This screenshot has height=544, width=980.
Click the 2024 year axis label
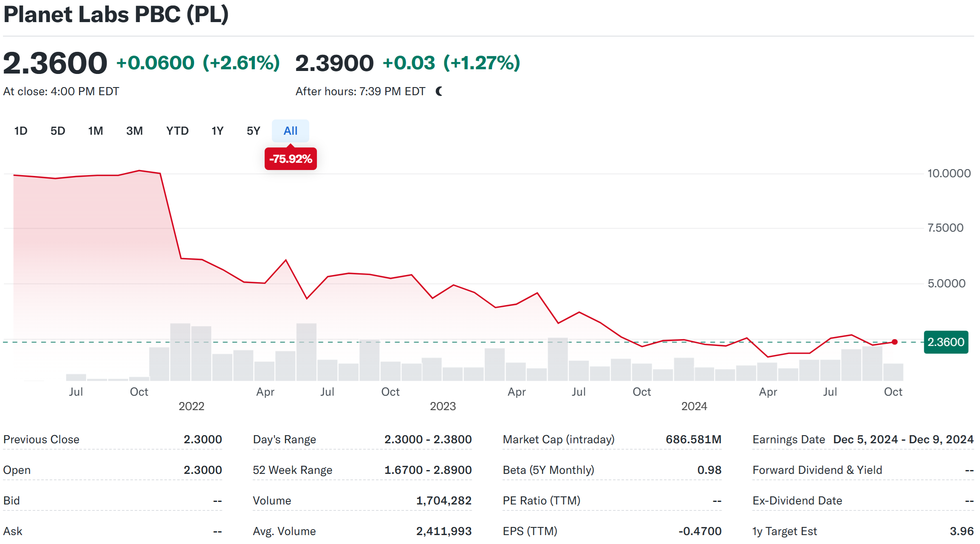point(694,406)
